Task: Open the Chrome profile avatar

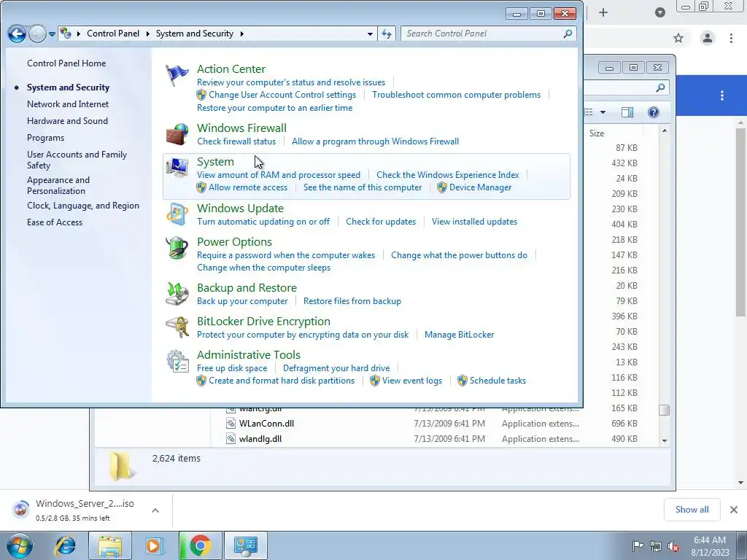Action: click(708, 38)
